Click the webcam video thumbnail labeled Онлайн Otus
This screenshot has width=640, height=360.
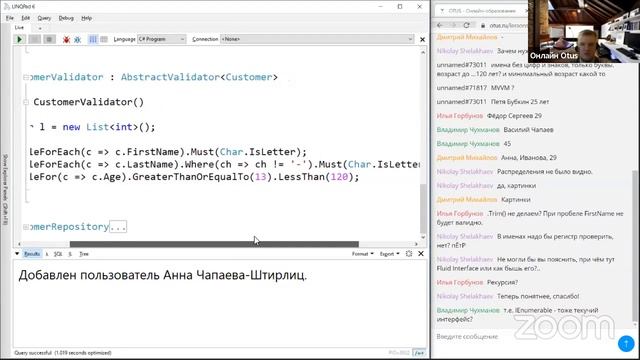[584, 31]
